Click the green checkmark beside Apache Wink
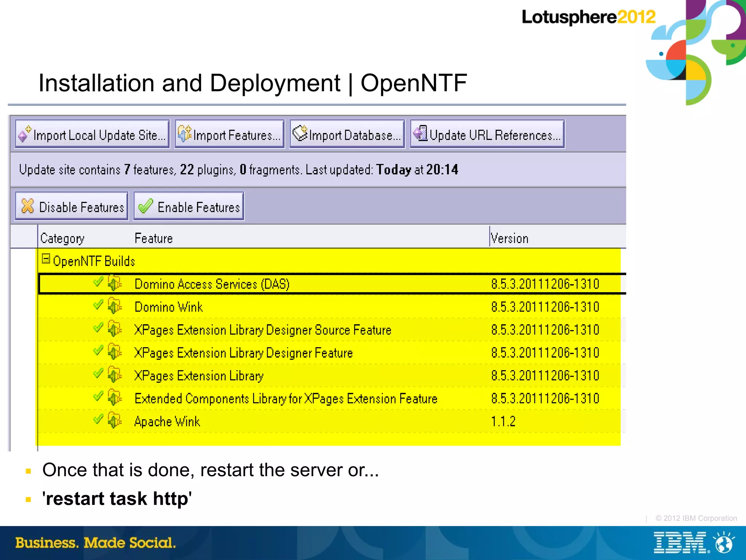This screenshot has width=746, height=560. [98, 419]
